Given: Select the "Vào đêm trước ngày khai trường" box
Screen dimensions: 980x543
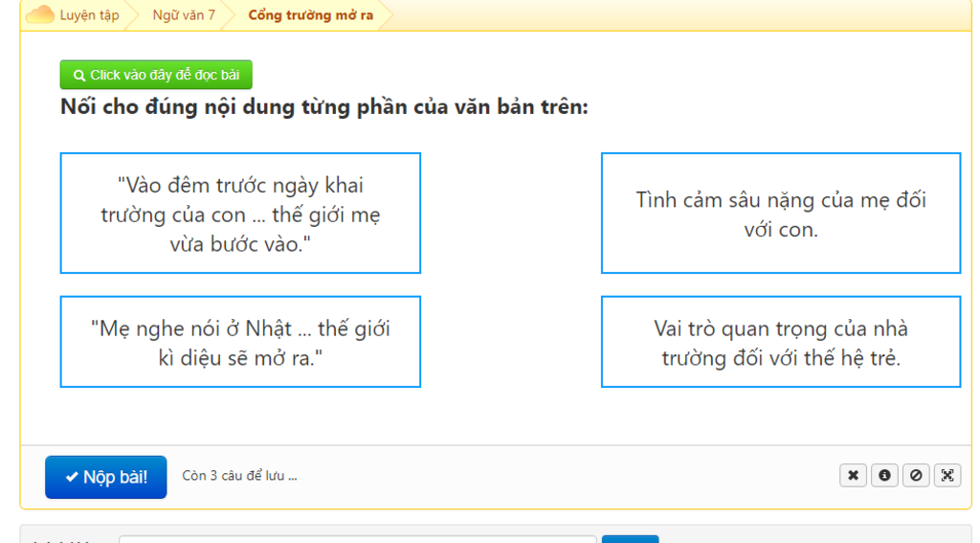Looking at the screenshot, I should 240,214.
